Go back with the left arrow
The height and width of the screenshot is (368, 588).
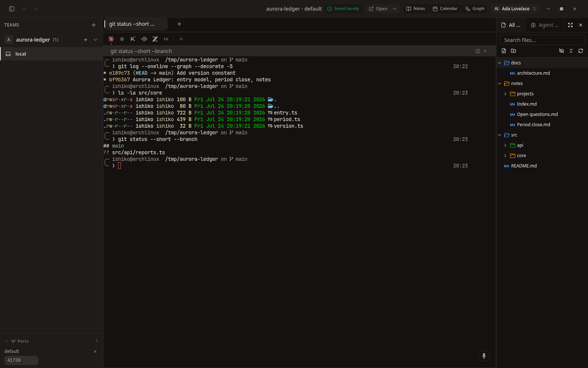(25, 9)
